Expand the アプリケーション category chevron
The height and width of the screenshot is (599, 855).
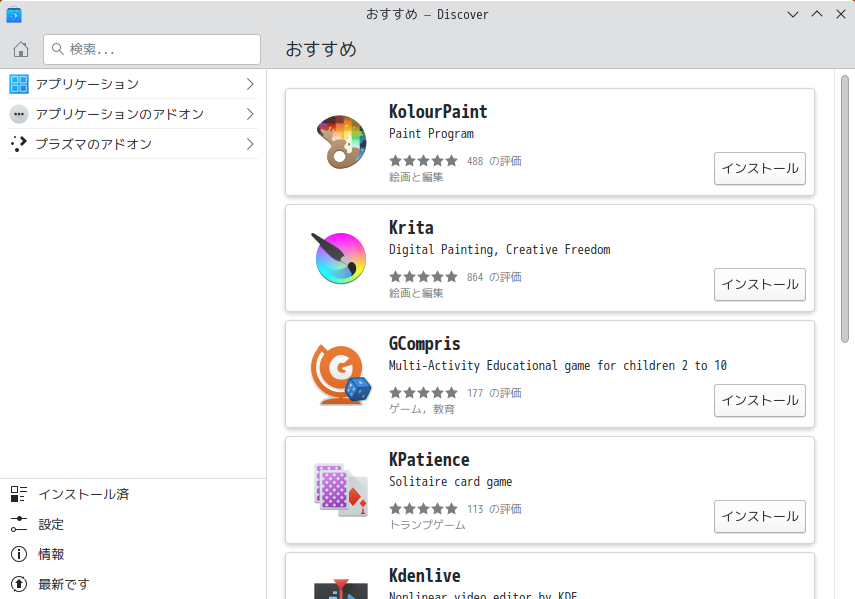(x=250, y=84)
